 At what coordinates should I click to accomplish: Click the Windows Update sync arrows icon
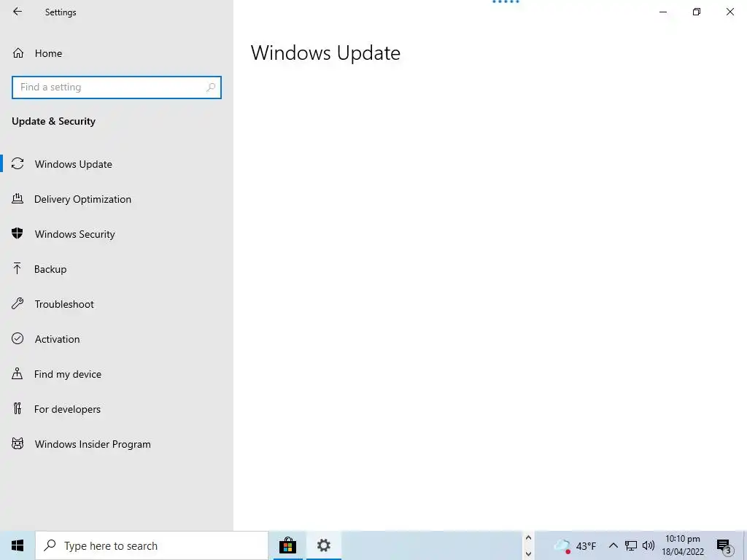18,164
